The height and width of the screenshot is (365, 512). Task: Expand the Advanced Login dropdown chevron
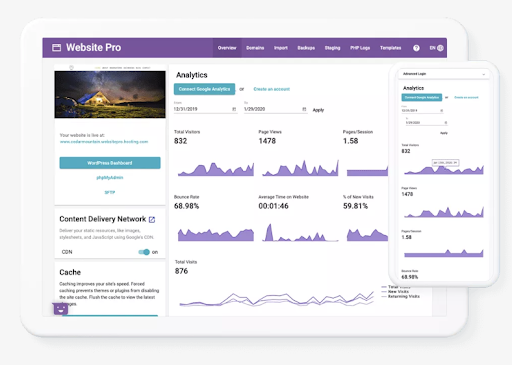point(483,74)
